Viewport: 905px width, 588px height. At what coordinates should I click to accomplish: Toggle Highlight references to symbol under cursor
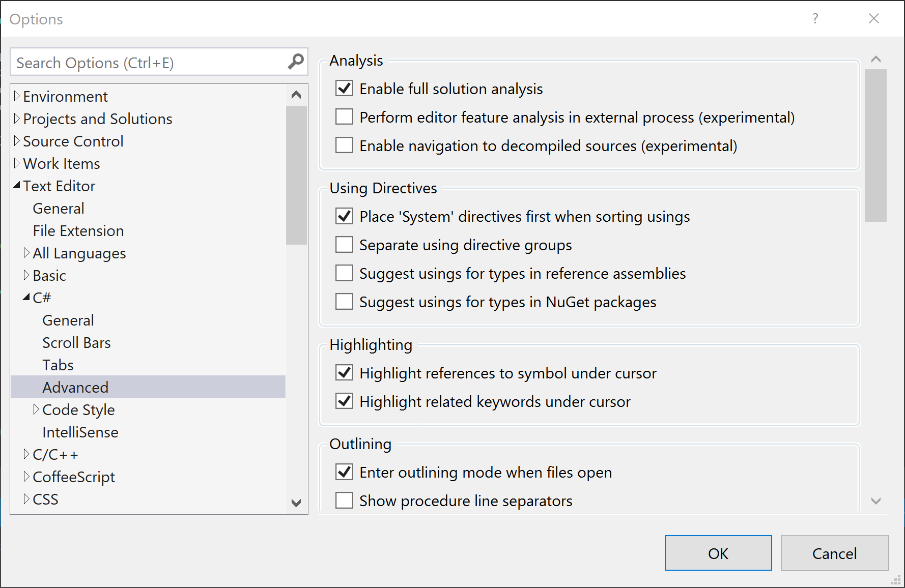345,373
